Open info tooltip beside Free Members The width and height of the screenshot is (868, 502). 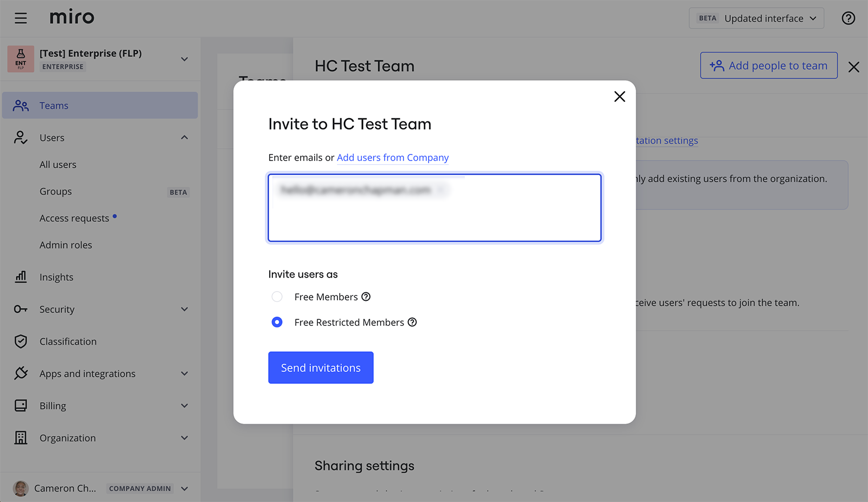coord(366,297)
